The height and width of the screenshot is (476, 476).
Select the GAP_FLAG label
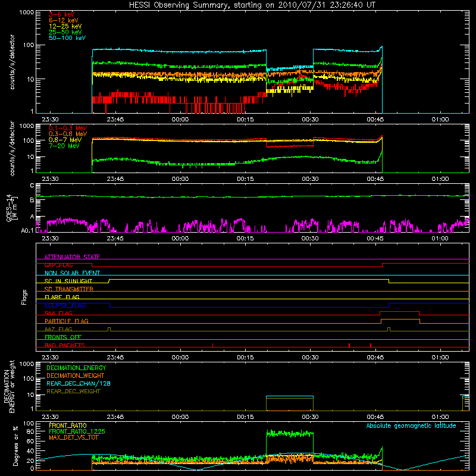[58, 265]
